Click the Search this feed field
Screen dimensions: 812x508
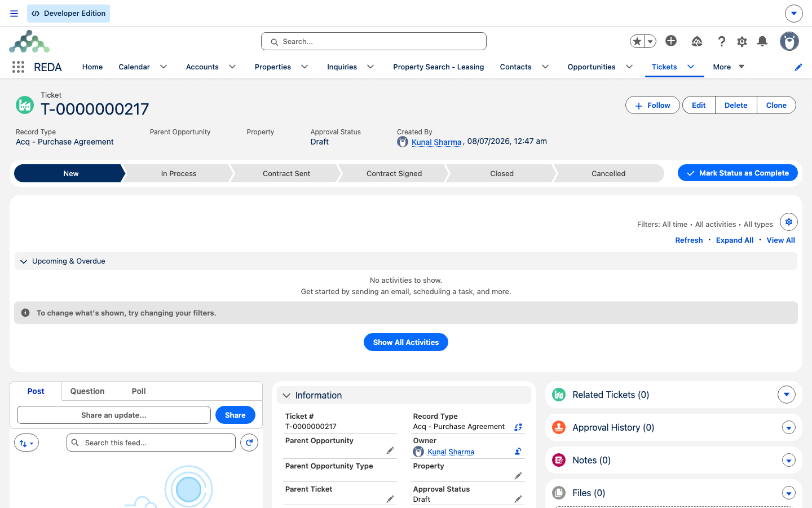point(151,443)
